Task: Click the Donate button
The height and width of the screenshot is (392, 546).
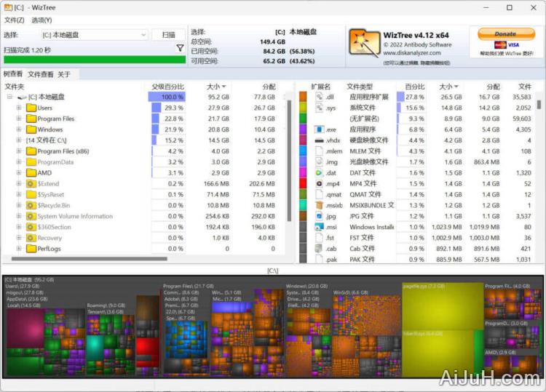Action: coord(505,33)
